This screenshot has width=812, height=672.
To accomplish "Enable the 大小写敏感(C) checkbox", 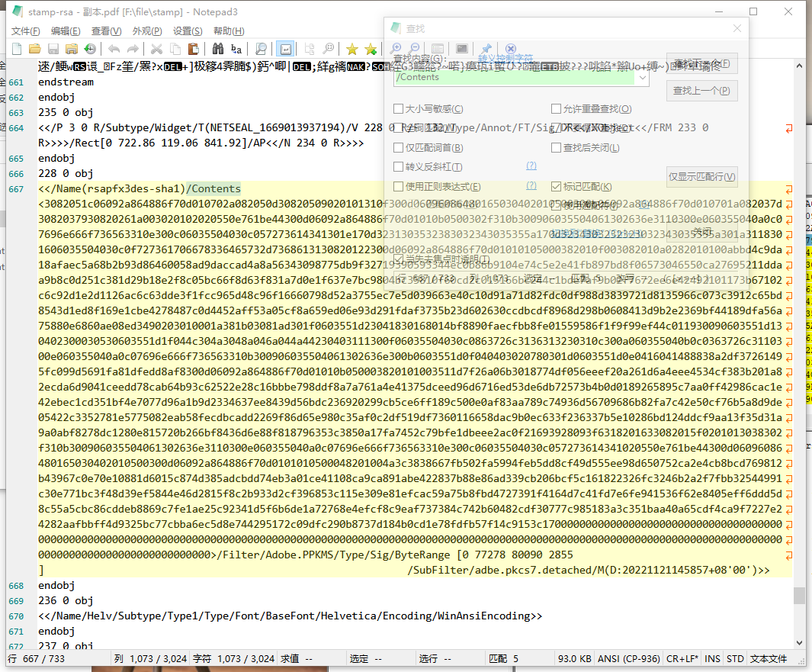I will [398, 109].
